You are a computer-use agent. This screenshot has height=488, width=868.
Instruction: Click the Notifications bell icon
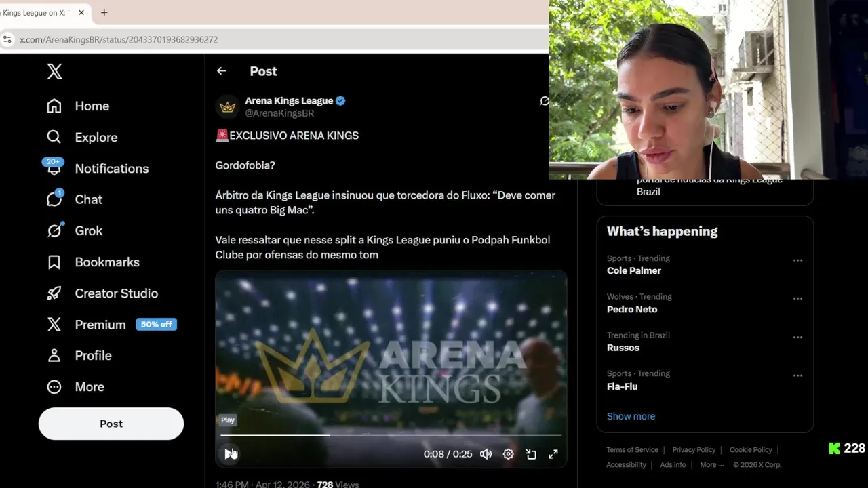point(54,169)
